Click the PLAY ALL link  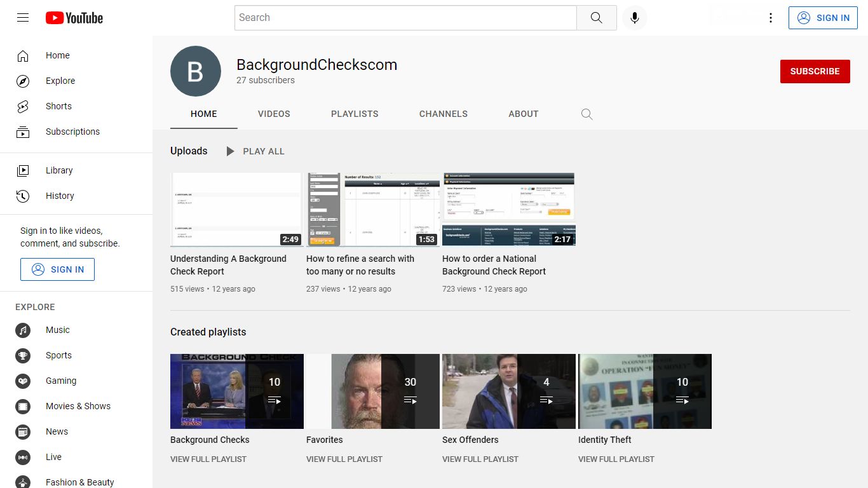[x=264, y=151]
